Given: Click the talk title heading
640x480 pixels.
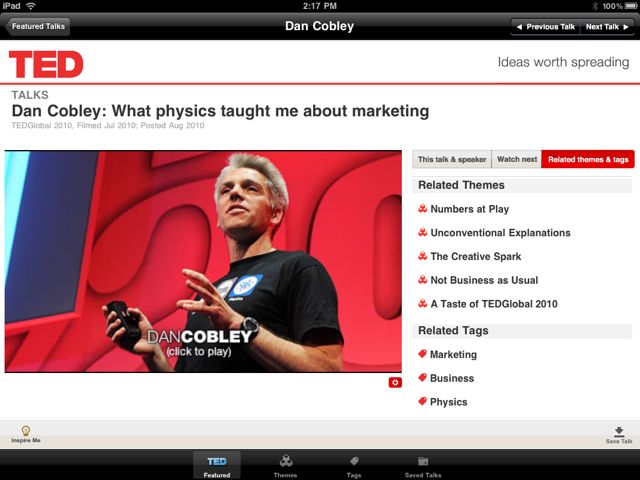Looking at the screenshot, I should click(220, 111).
